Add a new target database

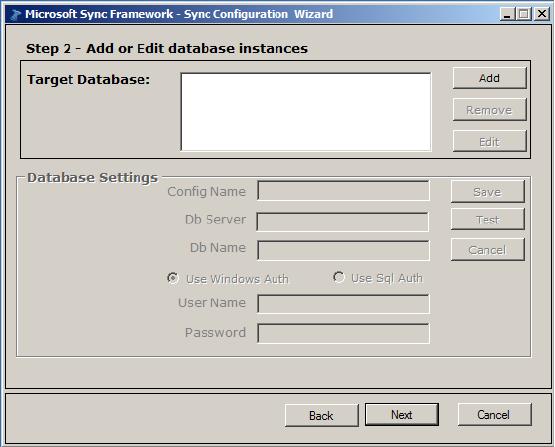click(x=490, y=78)
